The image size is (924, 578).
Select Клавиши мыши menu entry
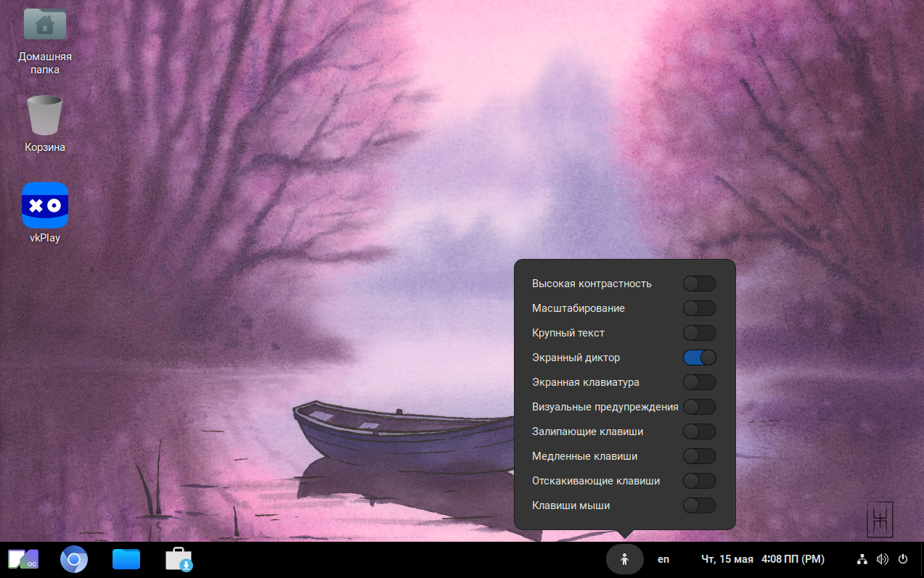pyautogui.click(x=571, y=505)
